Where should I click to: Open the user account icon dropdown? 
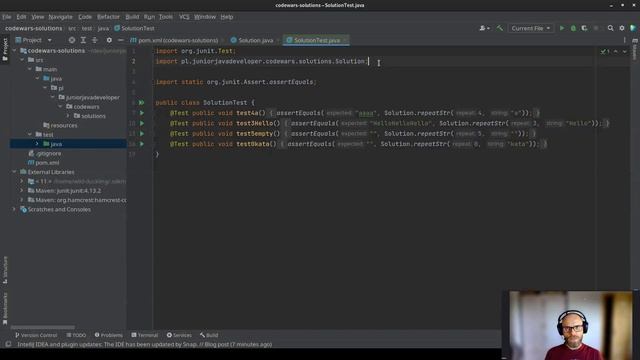484,28
